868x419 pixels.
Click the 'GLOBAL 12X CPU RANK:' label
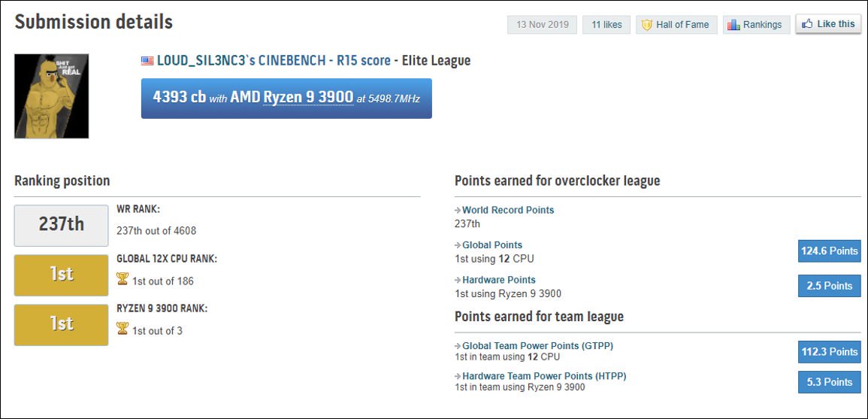167,259
